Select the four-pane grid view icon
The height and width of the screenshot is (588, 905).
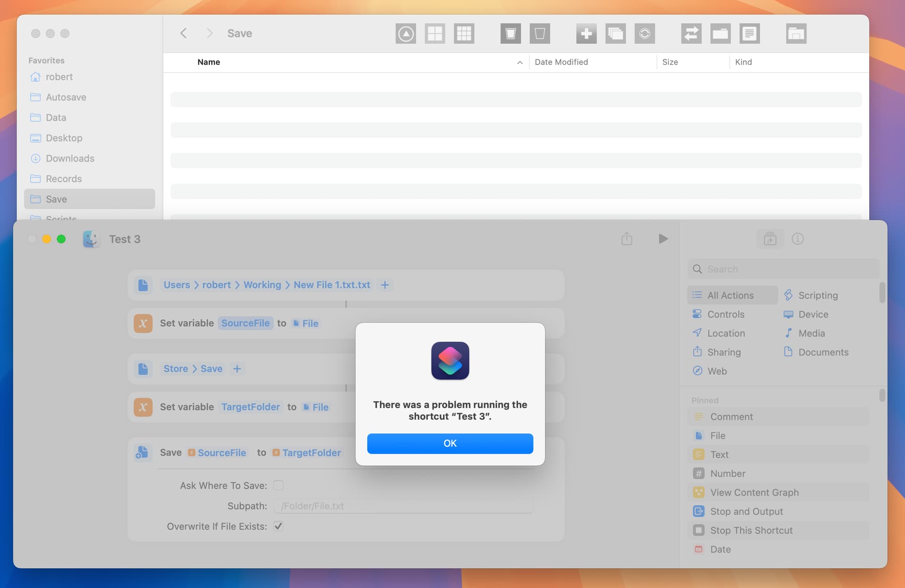click(x=435, y=33)
